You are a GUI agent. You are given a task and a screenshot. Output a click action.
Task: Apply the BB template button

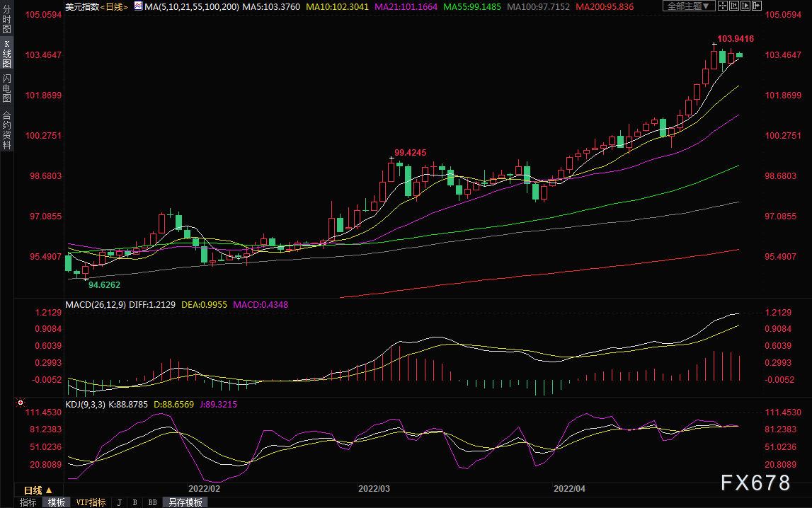(153, 502)
